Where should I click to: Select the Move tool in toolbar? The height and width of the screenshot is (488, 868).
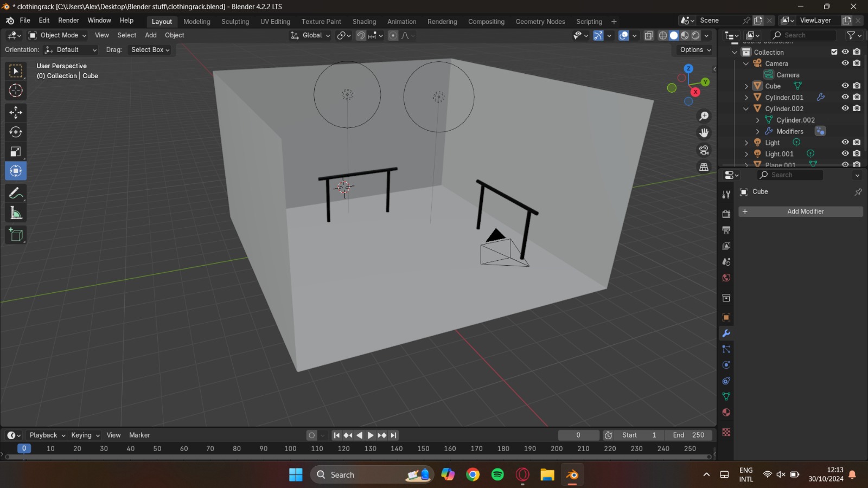pyautogui.click(x=16, y=112)
